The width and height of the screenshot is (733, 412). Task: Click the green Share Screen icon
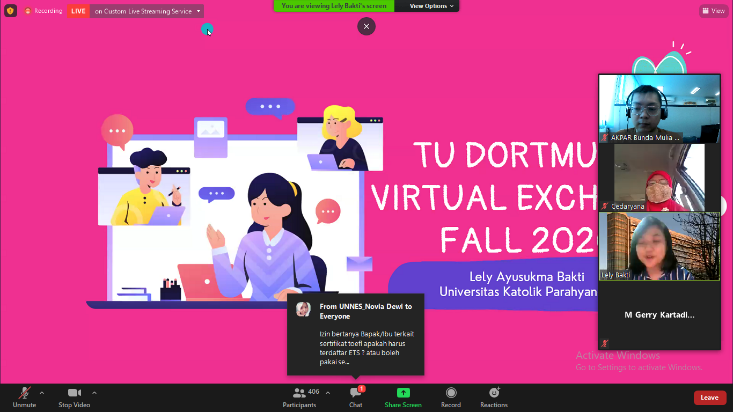click(403, 393)
